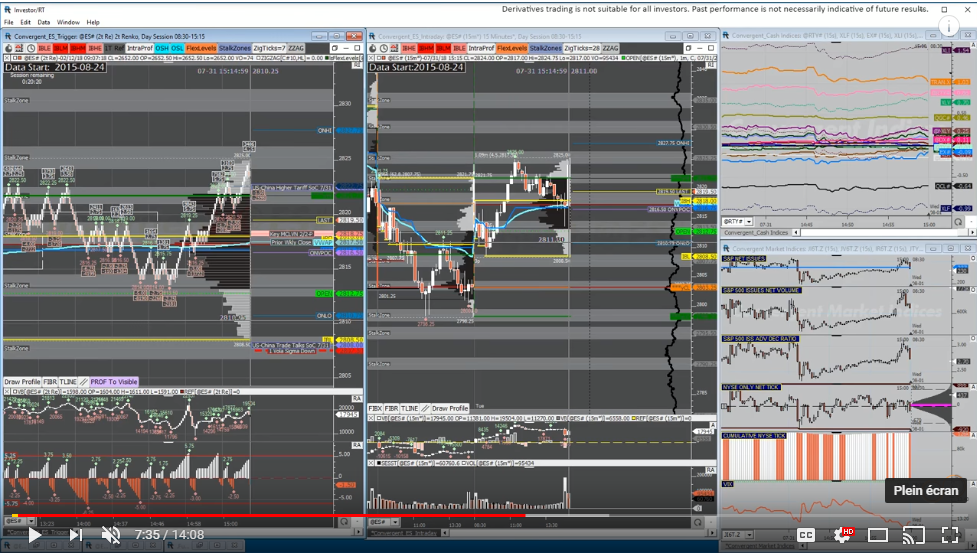Viewport: 977px width, 555px height.
Task: Open the Help menu
Action: pos(93,22)
